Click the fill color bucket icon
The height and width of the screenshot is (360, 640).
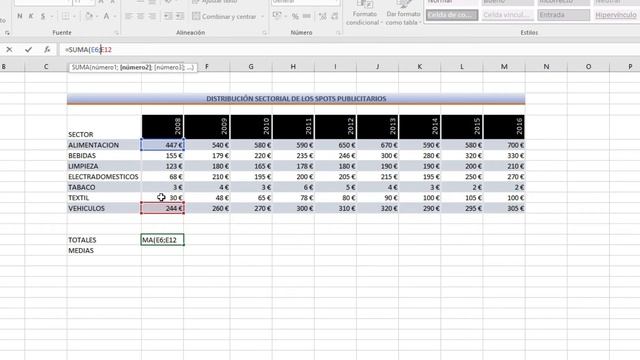click(x=89, y=16)
